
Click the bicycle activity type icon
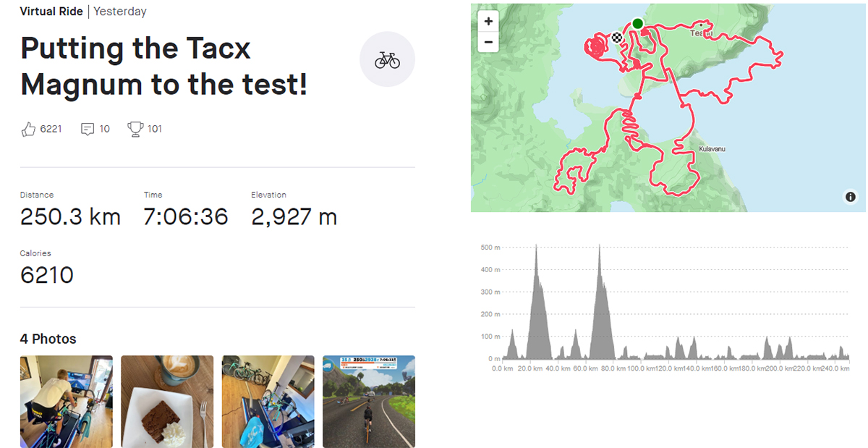click(387, 59)
